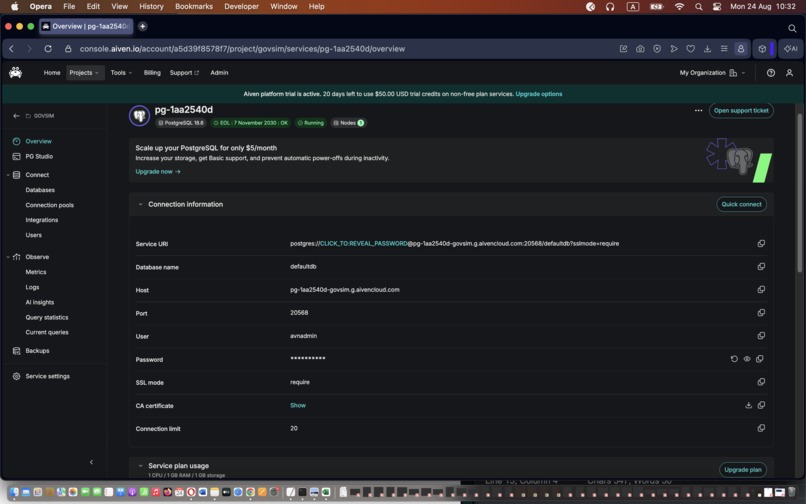Open the Home nav item
Image resolution: width=806 pixels, height=504 pixels.
tap(51, 73)
